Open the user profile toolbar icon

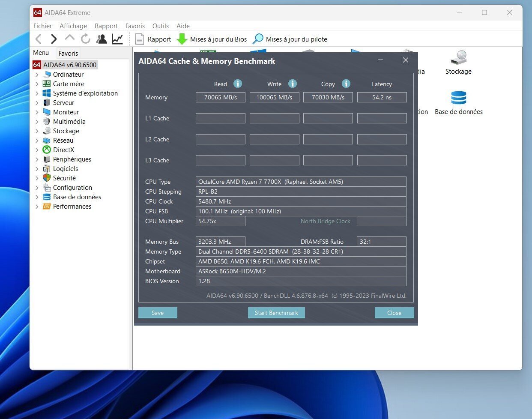pyautogui.click(x=102, y=39)
